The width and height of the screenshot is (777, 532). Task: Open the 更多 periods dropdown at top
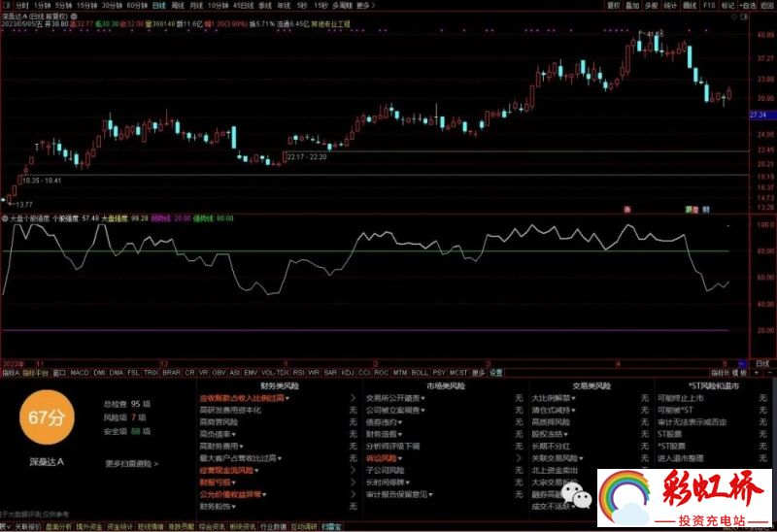click(x=366, y=6)
